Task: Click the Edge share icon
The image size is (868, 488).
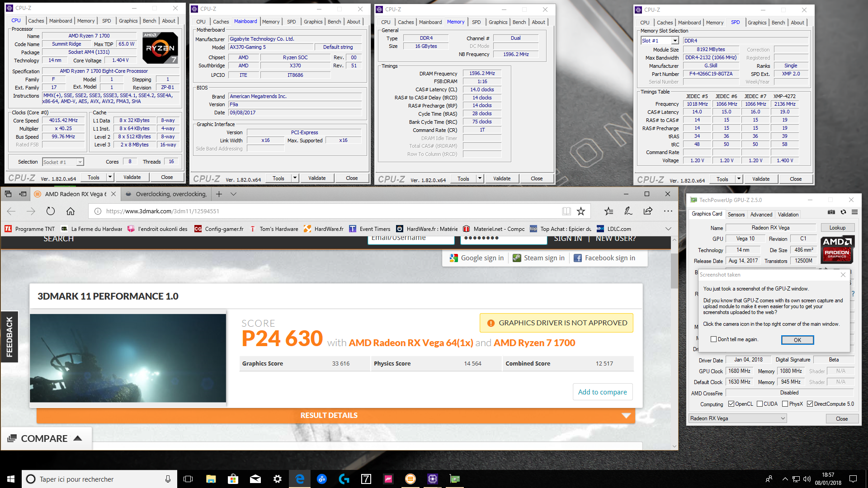Action: [648, 211]
